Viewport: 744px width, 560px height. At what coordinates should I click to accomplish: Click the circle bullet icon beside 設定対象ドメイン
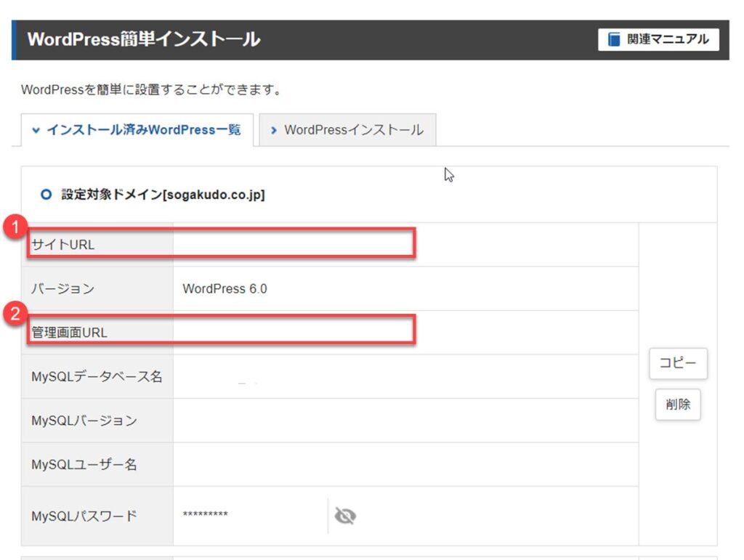pyautogui.click(x=46, y=195)
